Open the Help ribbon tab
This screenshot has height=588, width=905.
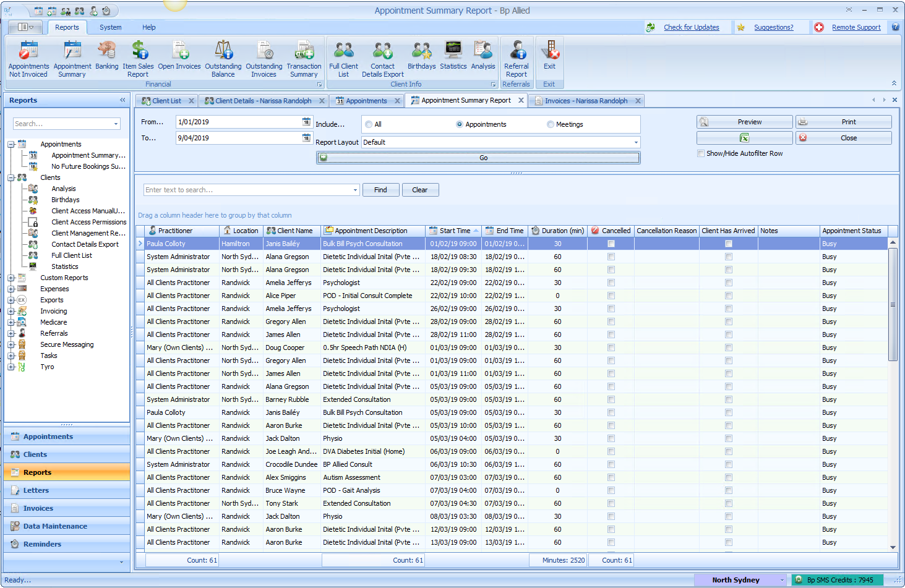149,27
